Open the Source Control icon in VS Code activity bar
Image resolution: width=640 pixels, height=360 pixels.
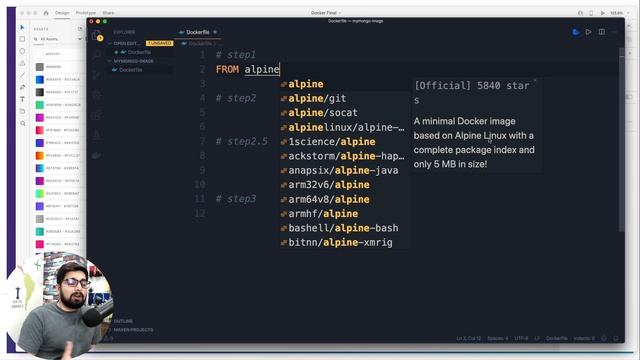tap(97, 75)
